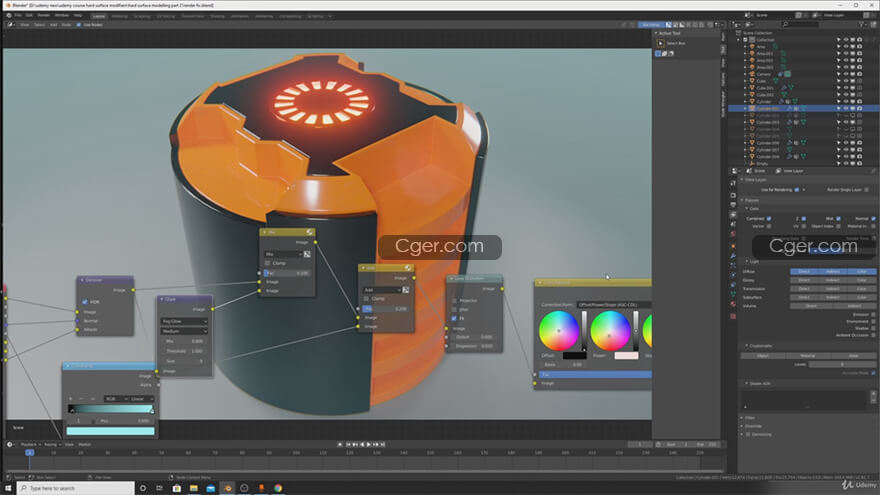Click the Select Box tool icon
Image resolution: width=880 pixels, height=495 pixels.
[661, 43]
